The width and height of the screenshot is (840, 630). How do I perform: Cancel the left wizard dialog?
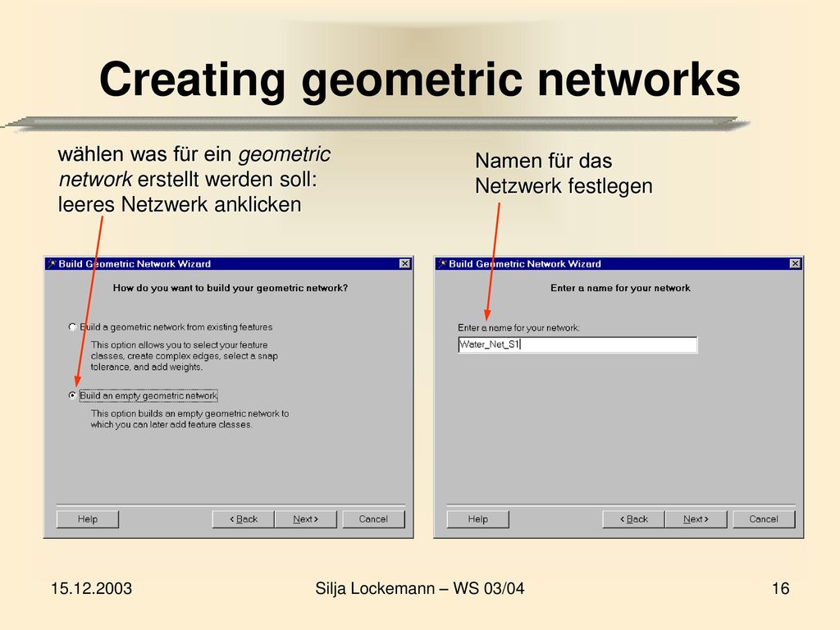point(373,518)
